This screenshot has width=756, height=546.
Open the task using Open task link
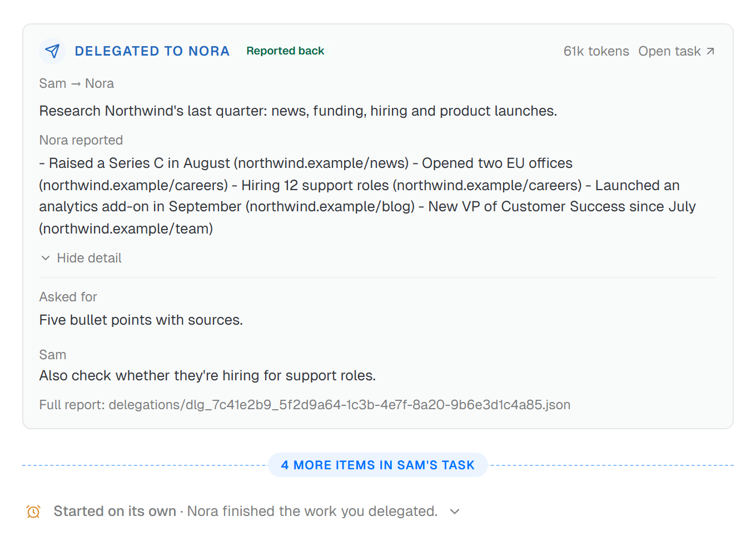677,51
